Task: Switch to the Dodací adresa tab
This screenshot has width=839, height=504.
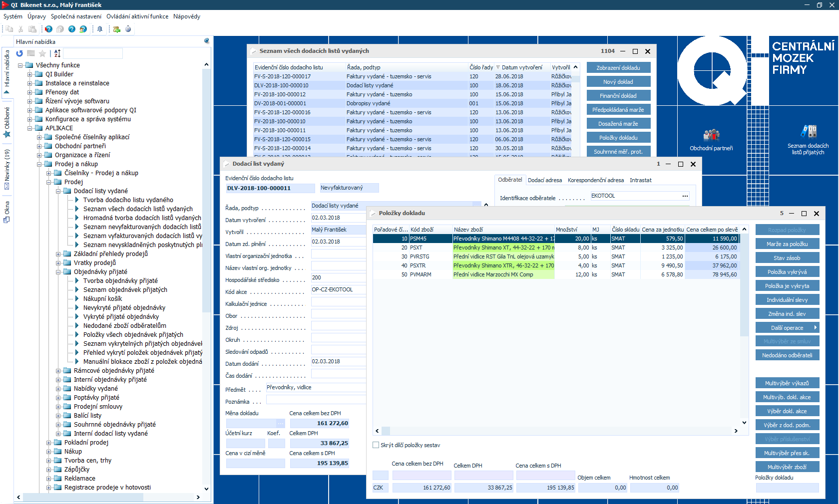Action: pos(544,180)
